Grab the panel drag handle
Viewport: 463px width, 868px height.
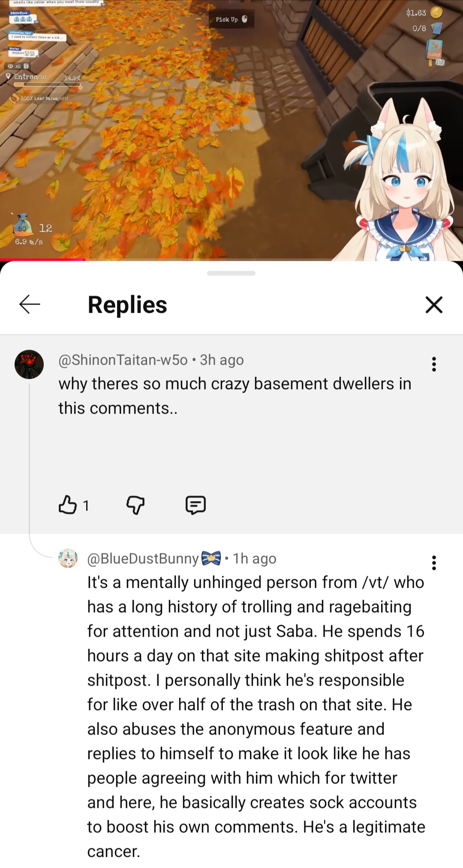point(231,273)
